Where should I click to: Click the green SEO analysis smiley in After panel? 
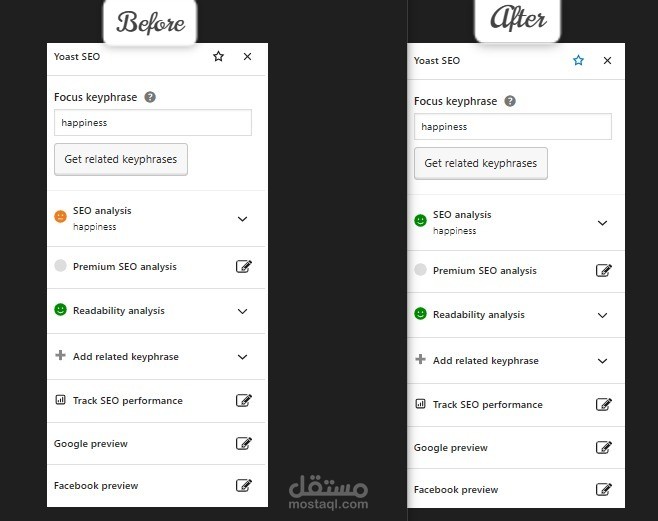[420, 220]
